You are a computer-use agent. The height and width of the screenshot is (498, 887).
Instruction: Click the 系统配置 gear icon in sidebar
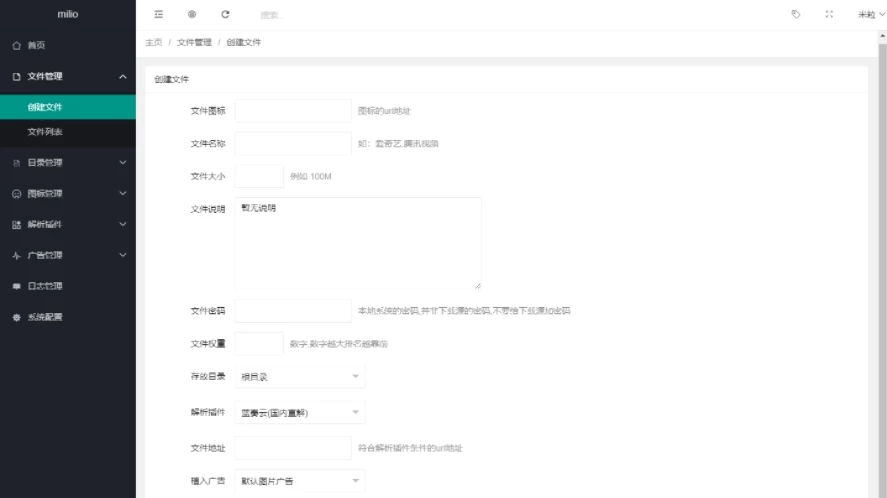coord(16,317)
